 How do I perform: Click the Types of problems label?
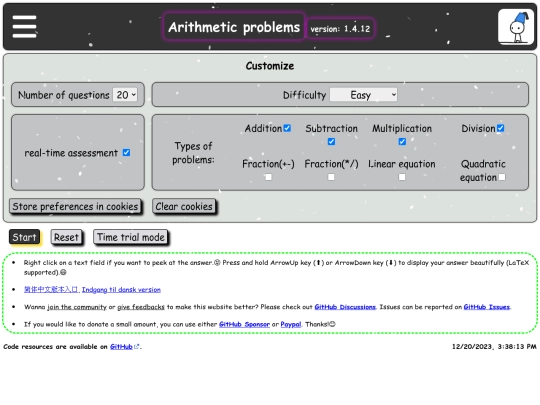coord(193,153)
